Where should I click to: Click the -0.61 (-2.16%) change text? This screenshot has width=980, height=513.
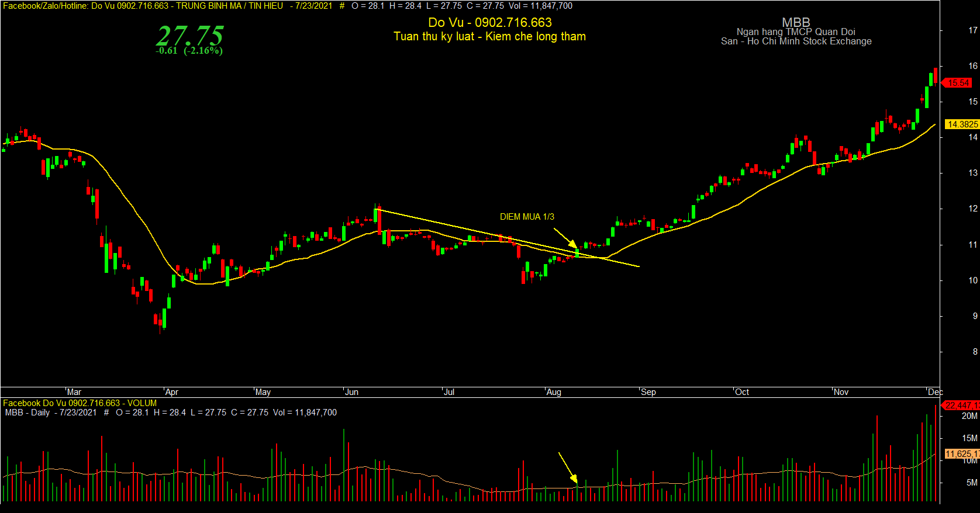pos(189,51)
